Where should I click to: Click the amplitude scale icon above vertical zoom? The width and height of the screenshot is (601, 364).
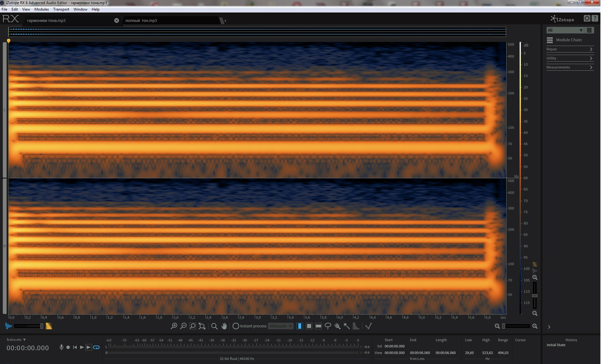pos(534,271)
